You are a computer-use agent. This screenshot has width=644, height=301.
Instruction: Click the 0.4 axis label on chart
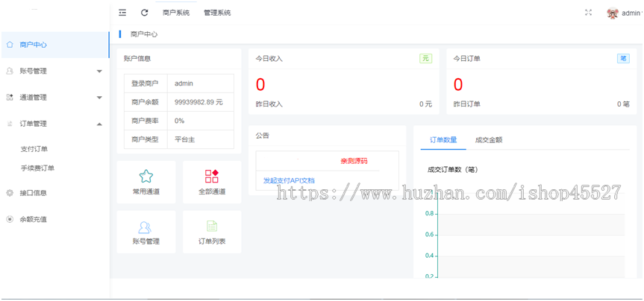pos(430,256)
